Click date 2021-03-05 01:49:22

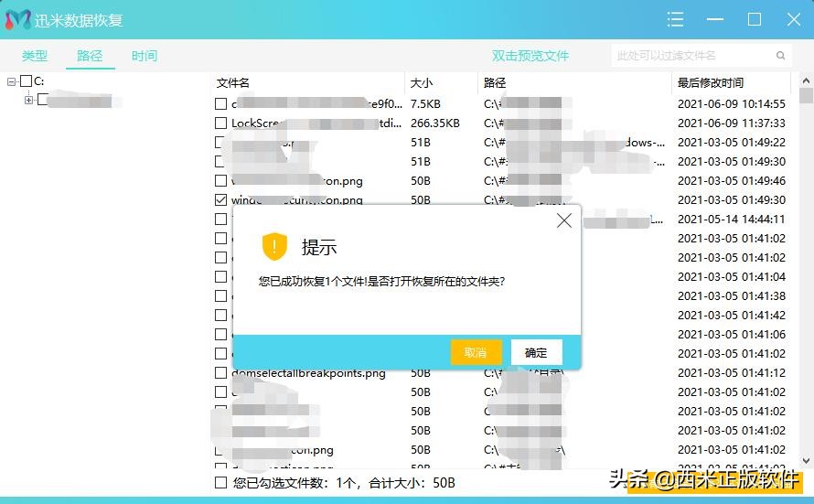point(732,142)
